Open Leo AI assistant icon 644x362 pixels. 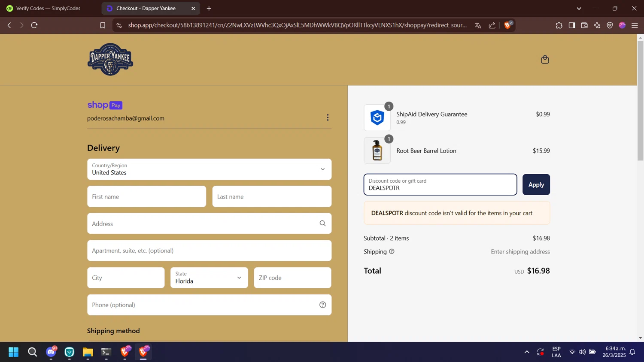(597, 25)
